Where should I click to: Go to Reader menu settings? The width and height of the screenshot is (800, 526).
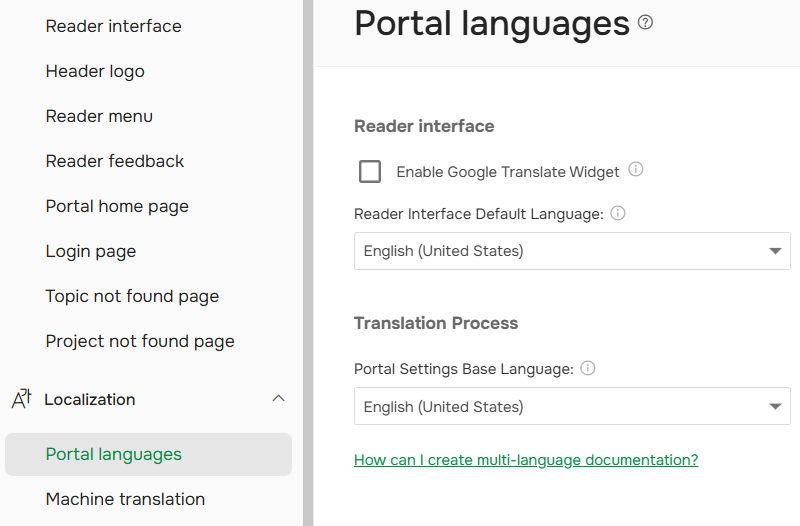pos(99,116)
